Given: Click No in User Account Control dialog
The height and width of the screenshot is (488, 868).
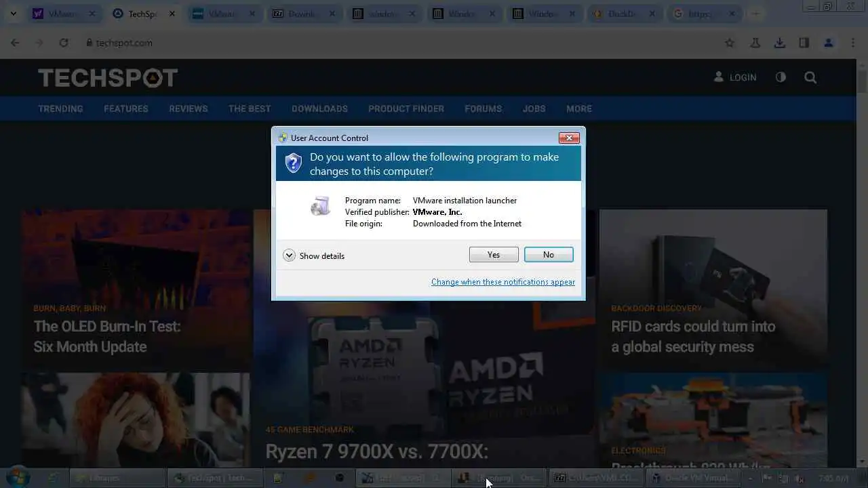Looking at the screenshot, I should (x=549, y=255).
